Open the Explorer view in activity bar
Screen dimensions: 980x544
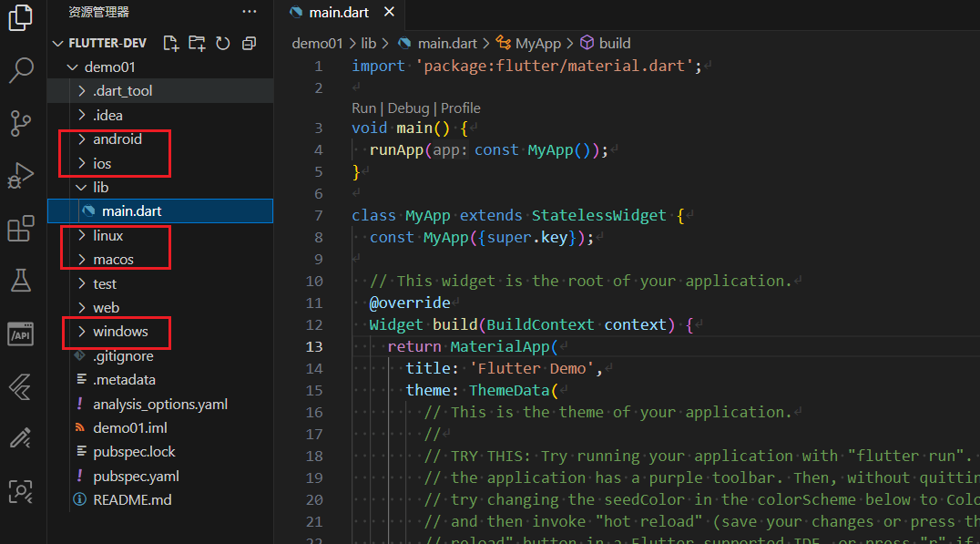(x=21, y=18)
